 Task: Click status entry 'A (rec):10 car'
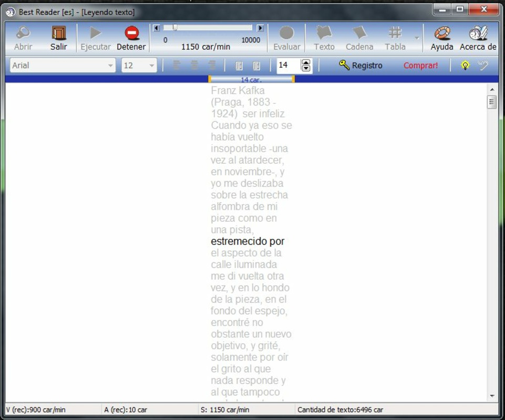[x=126, y=409]
